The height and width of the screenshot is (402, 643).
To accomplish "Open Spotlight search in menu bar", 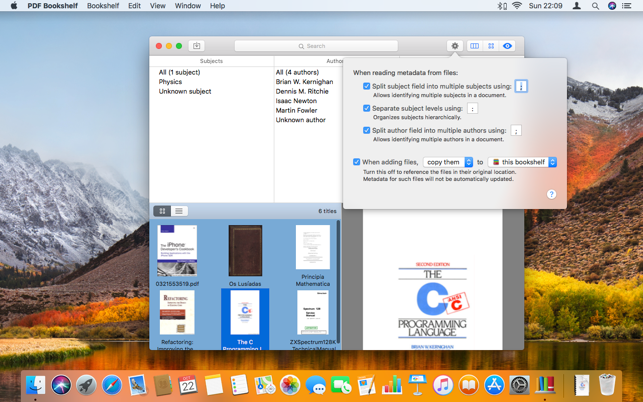I will [x=595, y=6].
